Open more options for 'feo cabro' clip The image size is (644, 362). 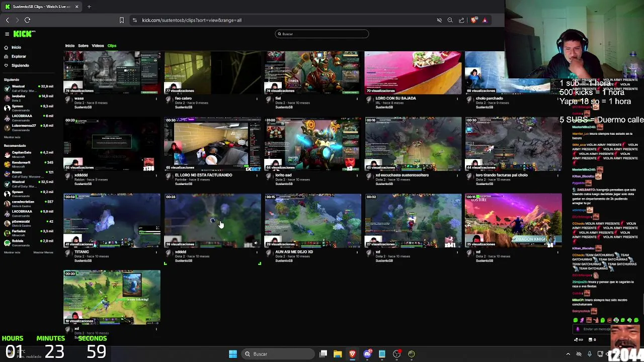pos(257,99)
